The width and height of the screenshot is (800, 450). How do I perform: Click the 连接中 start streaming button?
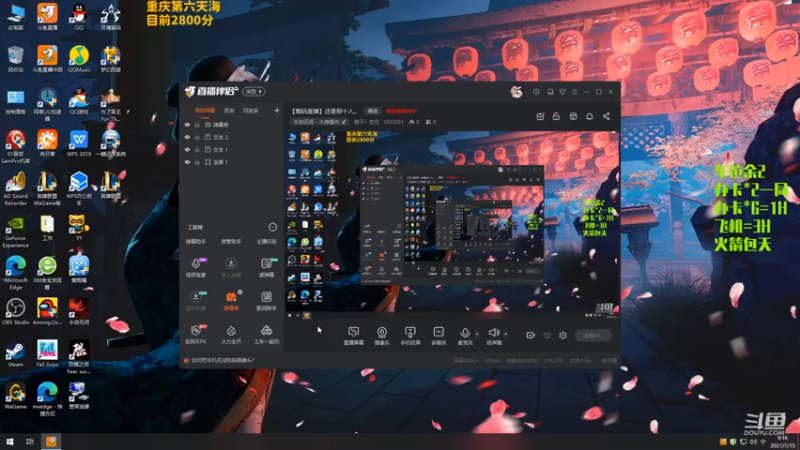[593, 335]
